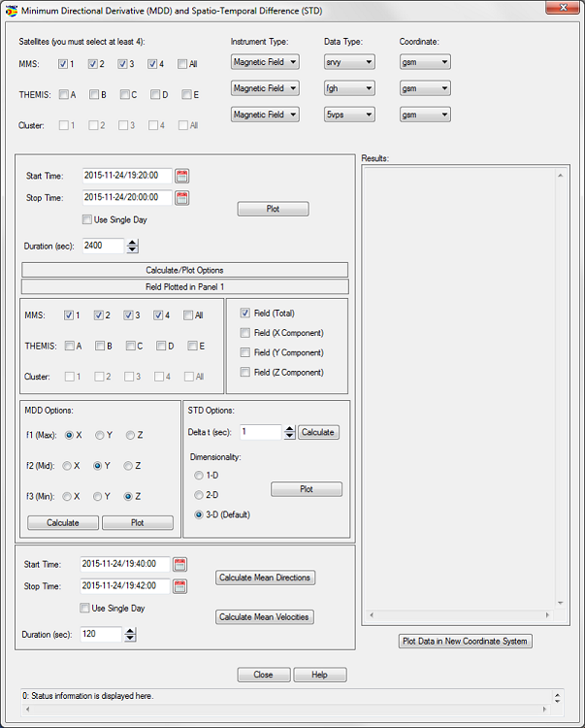585x728 pixels.
Task: Open calendar picker for top Stop Time
Action: (181, 198)
